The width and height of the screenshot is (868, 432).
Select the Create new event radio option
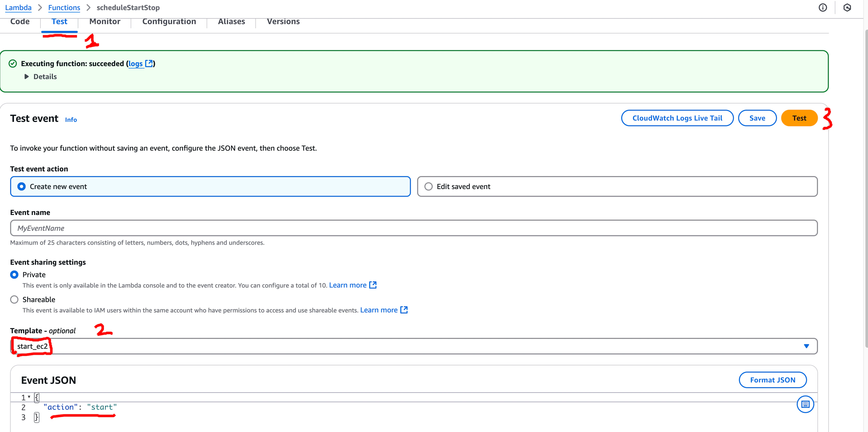pyautogui.click(x=210, y=186)
